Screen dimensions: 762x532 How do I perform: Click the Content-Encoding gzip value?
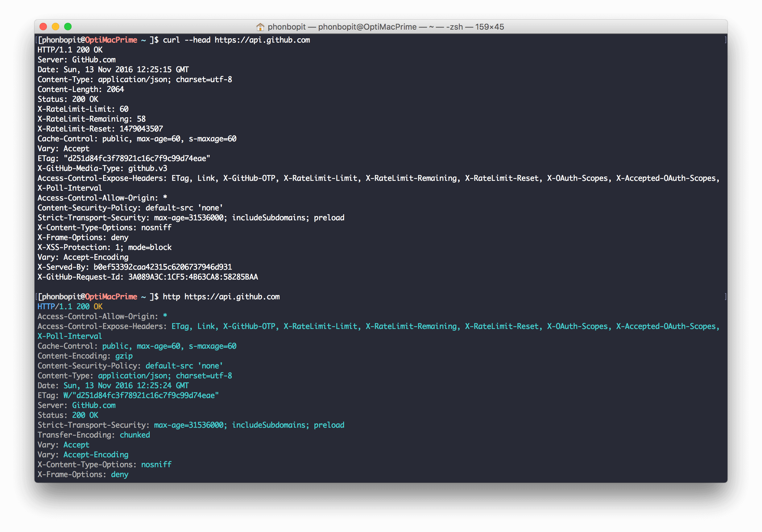tap(124, 356)
